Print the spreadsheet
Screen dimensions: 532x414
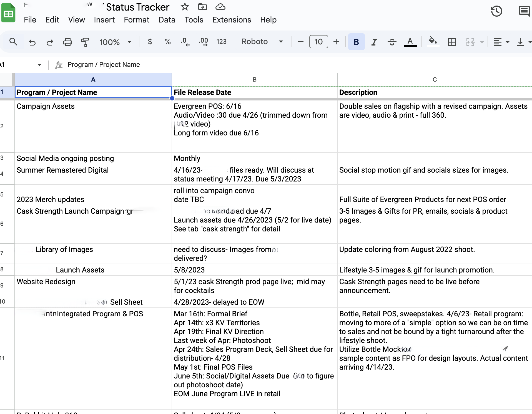[x=67, y=42]
